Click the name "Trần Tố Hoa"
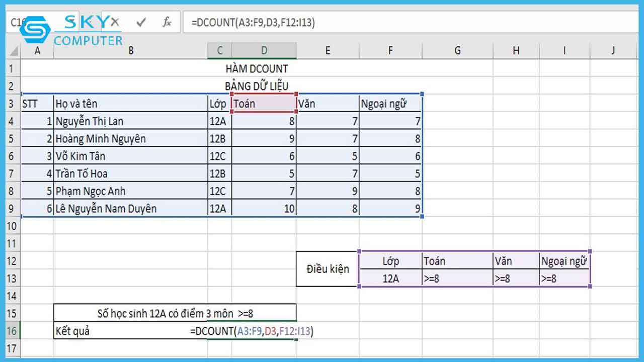The width and height of the screenshot is (644, 362). click(82, 173)
